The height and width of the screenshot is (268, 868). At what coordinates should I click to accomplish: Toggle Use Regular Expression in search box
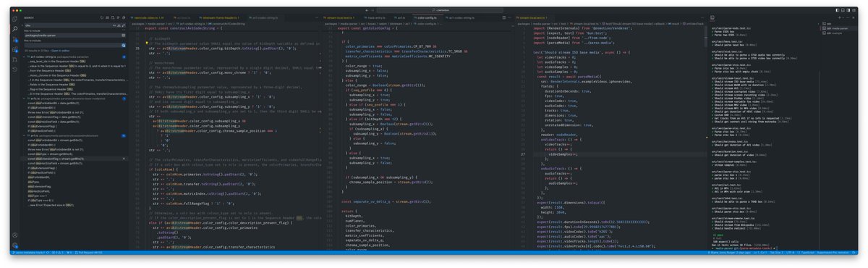124,25
